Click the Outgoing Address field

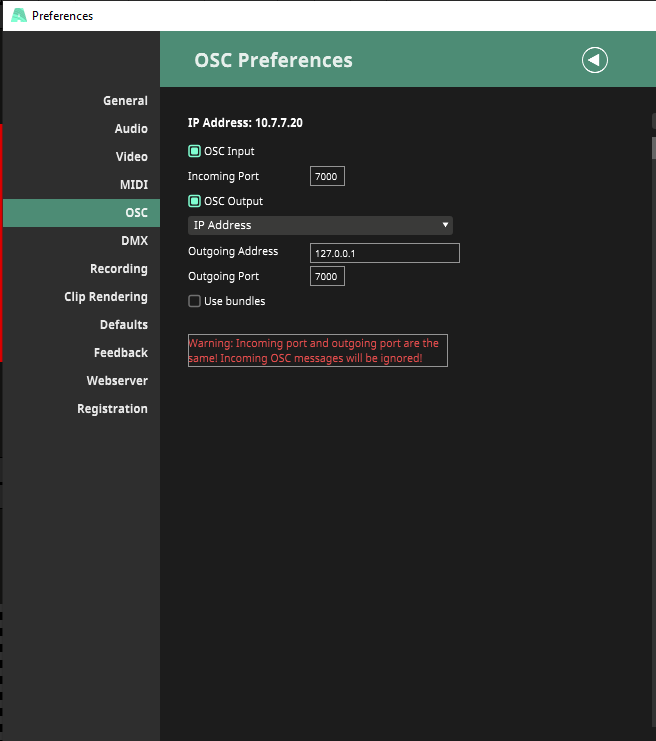pyautogui.click(x=384, y=253)
